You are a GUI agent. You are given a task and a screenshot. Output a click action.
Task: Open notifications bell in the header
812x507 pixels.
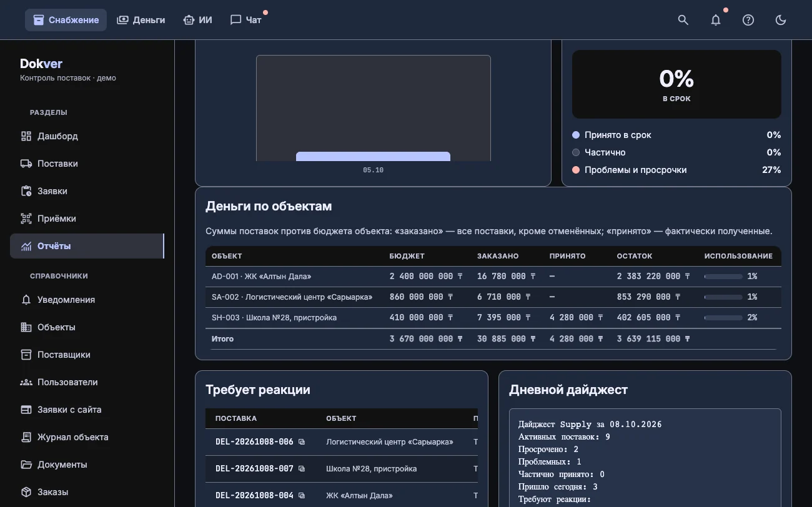[716, 20]
